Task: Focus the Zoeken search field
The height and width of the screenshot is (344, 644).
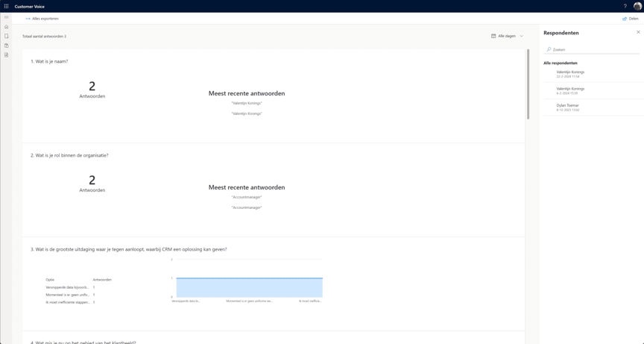Action: click(591, 49)
